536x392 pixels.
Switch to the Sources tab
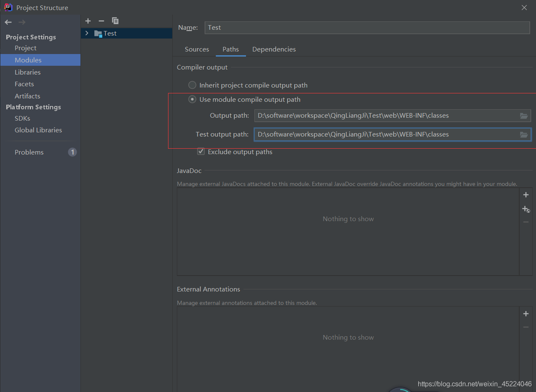pos(197,49)
